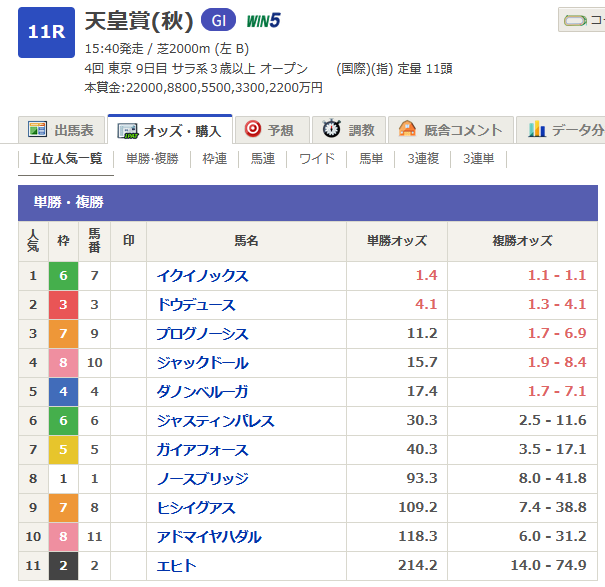Click the GI grade badge
This screenshot has width=605, height=587.
tap(218, 20)
